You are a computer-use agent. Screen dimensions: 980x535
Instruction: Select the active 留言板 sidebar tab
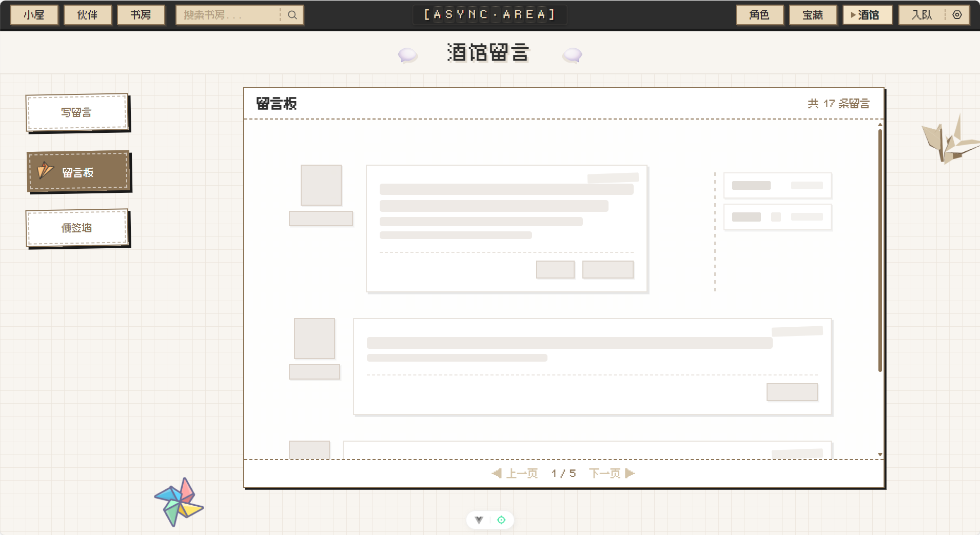pos(77,172)
